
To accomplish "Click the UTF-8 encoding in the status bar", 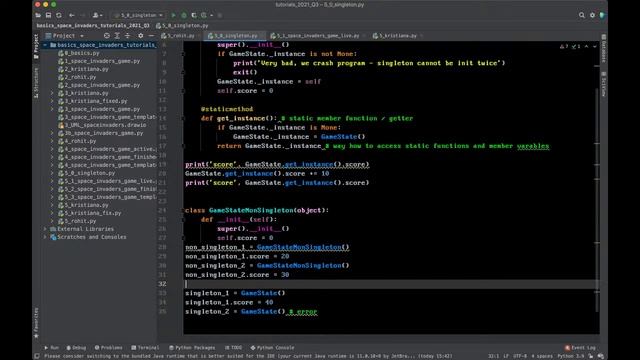I will (519, 356).
